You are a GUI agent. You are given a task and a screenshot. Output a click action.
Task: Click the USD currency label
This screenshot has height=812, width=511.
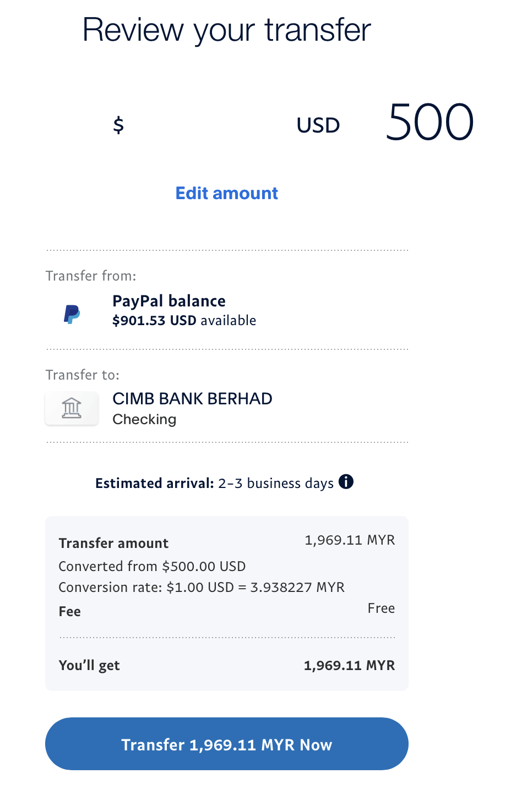tap(318, 125)
